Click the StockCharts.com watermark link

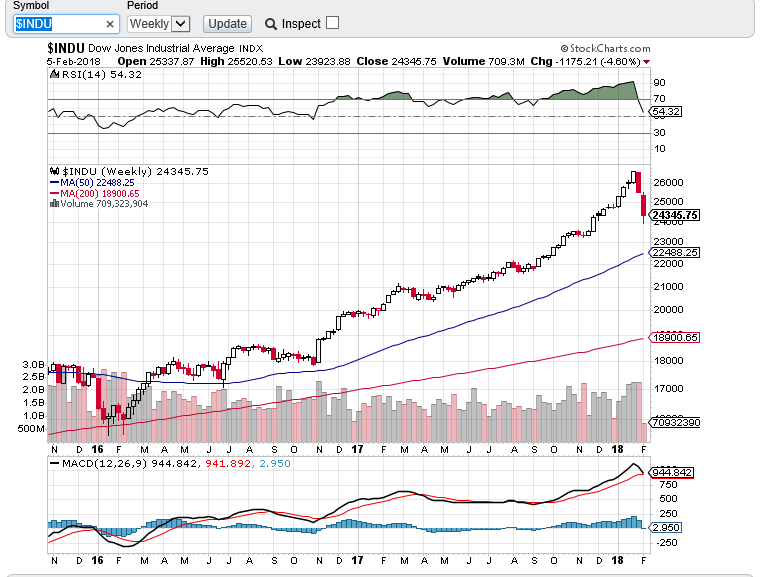[606, 48]
